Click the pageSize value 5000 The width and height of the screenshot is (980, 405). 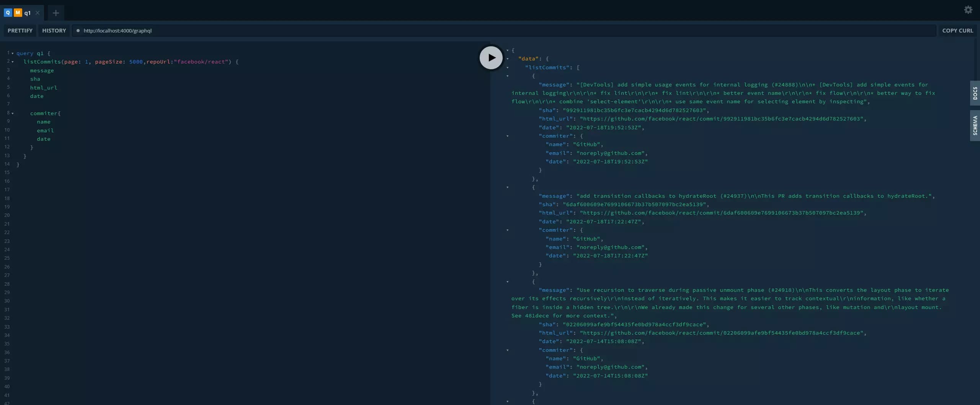click(136, 62)
